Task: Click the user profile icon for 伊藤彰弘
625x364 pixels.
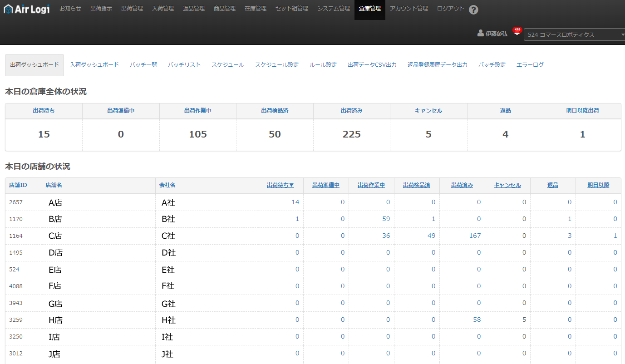Action: click(x=481, y=34)
